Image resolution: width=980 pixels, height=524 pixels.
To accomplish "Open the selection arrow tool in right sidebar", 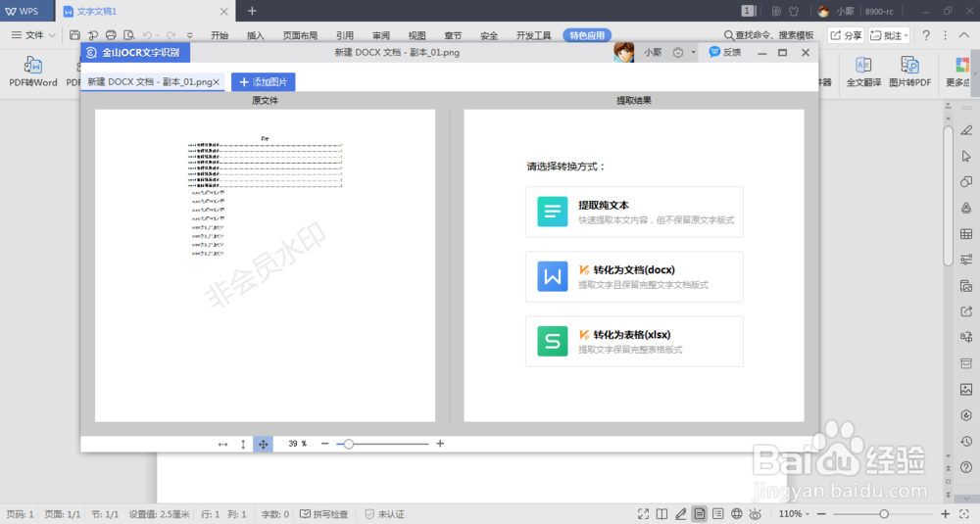I will click(966, 156).
